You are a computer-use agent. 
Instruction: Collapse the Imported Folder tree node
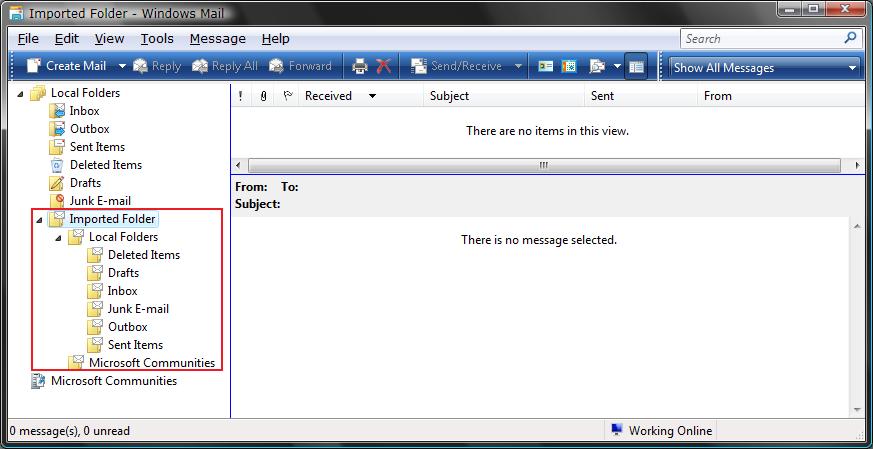(39, 220)
